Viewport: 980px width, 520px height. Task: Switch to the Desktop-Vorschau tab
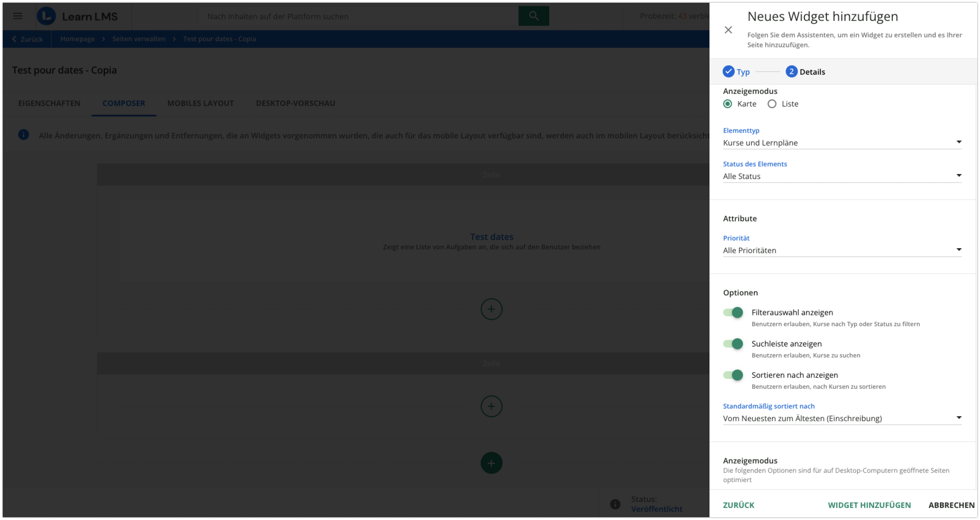pyautogui.click(x=295, y=103)
